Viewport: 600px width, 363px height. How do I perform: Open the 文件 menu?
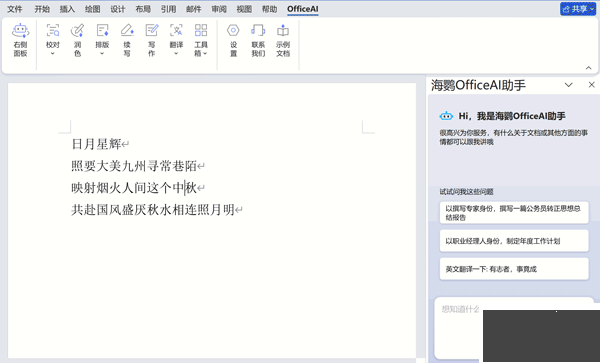(15, 9)
